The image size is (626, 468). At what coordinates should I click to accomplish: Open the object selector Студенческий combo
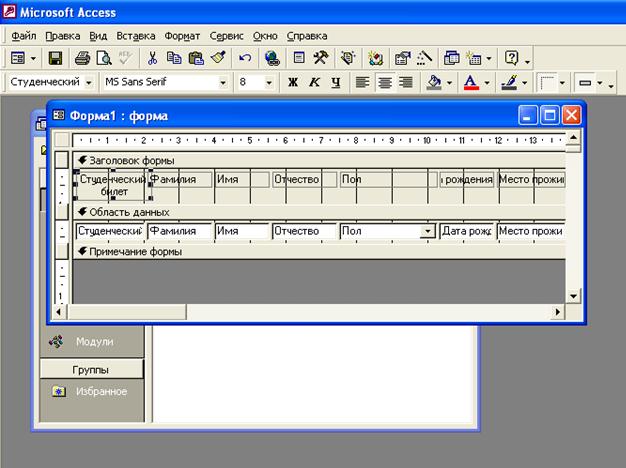tap(89, 83)
